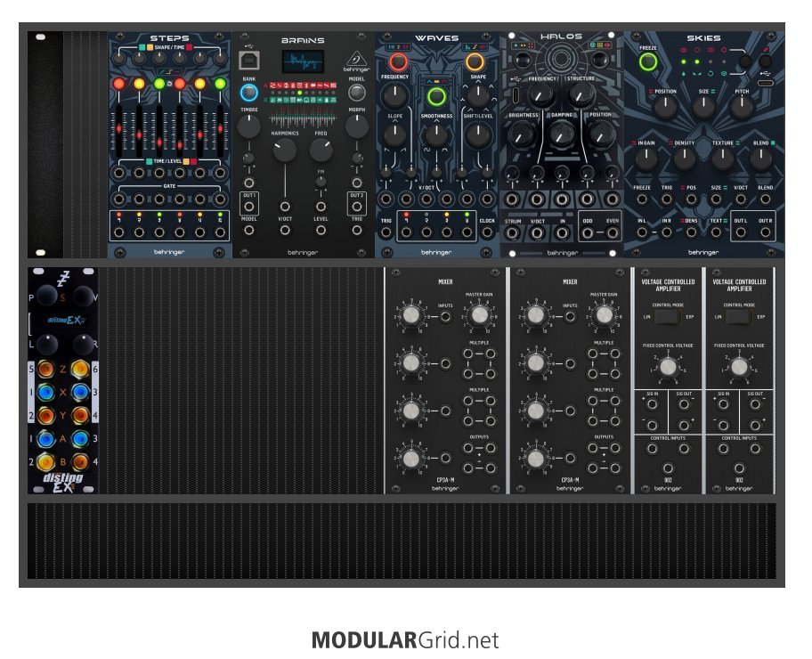The width and height of the screenshot is (812, 659).
Task: Click MASTER GAIN knob on the left MIXER
Action: click(480, 314)
